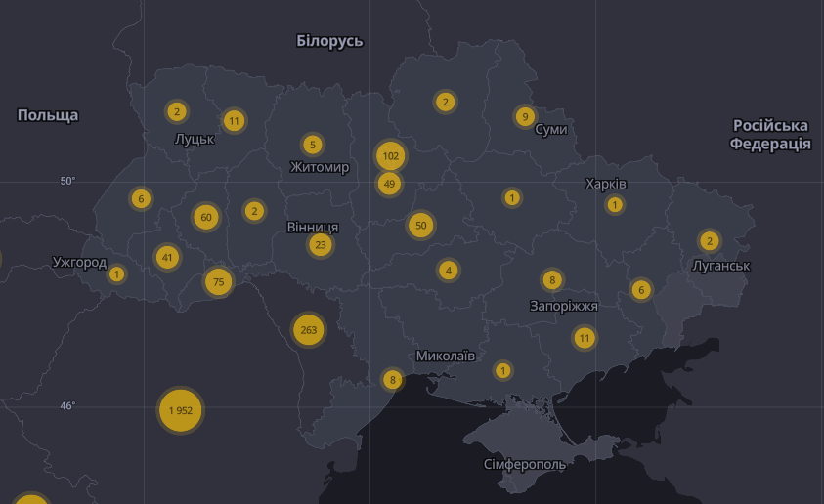The width and height of the screenshot is (824, 504).
Task: Select the 102 cluster marker
Action: point(391,155)
